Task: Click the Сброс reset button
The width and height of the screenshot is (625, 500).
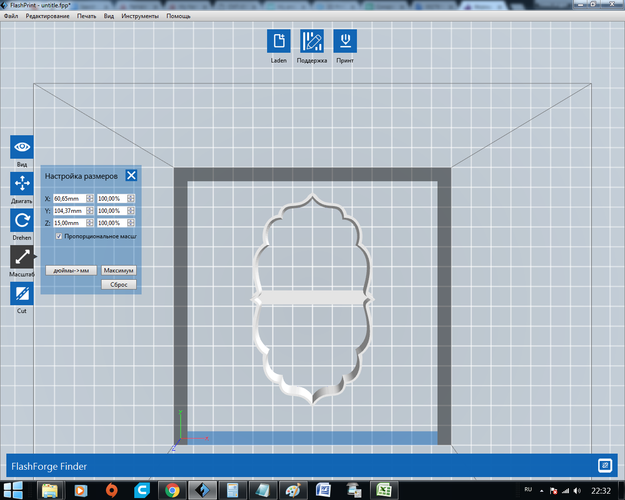Action: (x=118, y=285)
